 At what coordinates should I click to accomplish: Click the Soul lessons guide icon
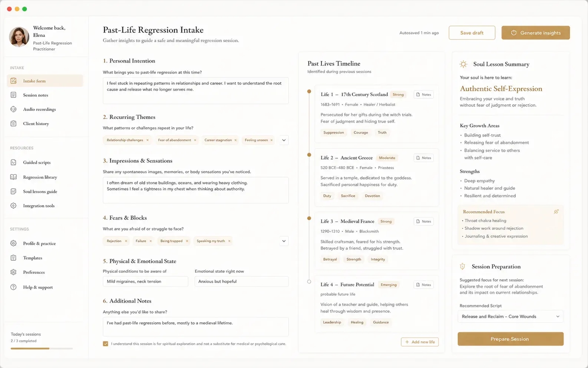click(x=13, y=191)
